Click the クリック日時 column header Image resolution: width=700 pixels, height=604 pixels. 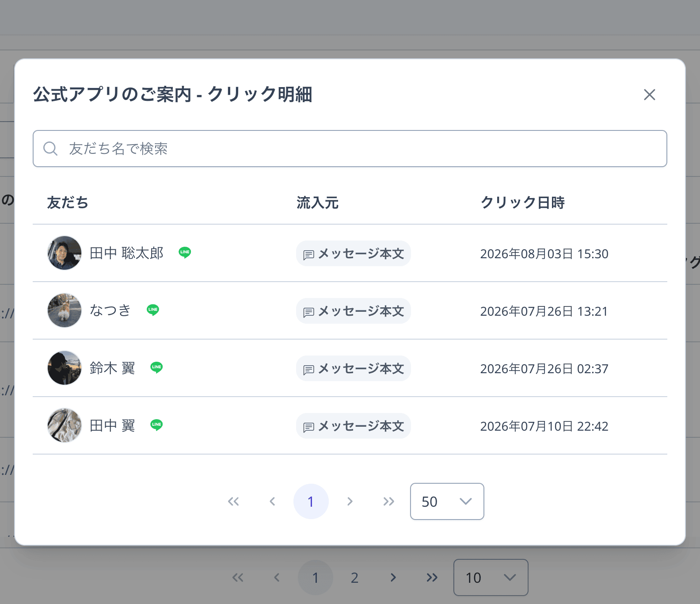click(x=523, y=203)
